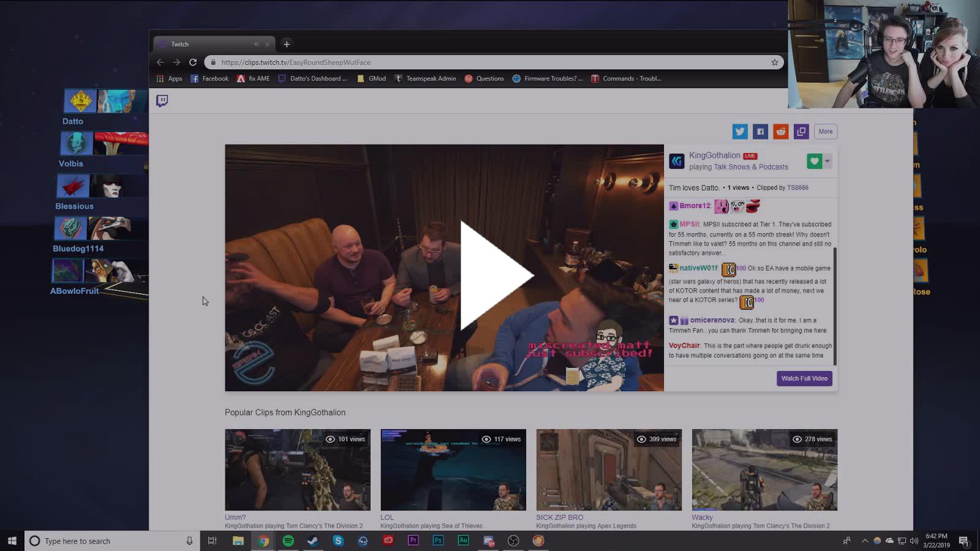
Task: Open Spotify from taskbar
Action: pos(288,541)
